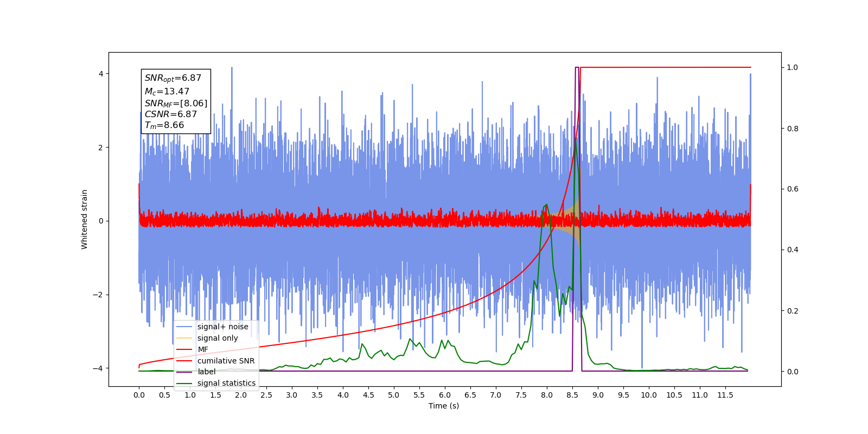Click the Mc=13.47 annotation text

pos(167,92)
